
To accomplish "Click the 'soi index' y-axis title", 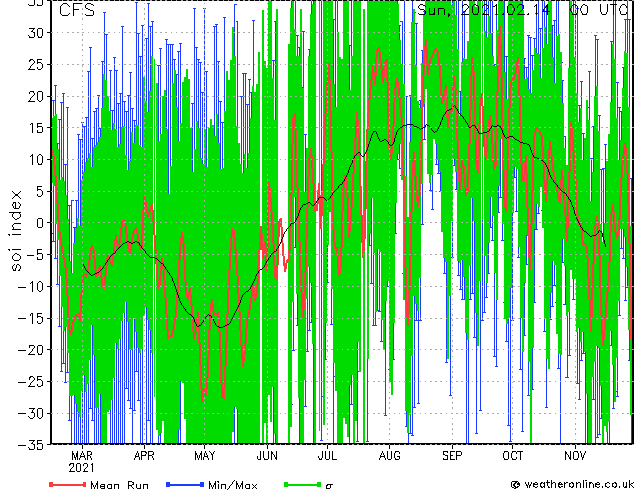I will 16,230.
